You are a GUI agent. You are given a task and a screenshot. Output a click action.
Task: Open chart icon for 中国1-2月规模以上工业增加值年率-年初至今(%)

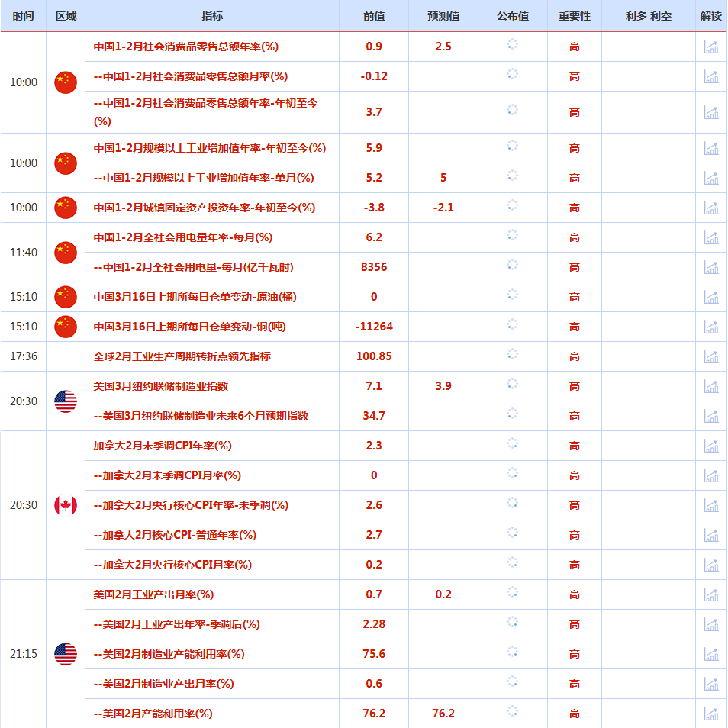pos(710,148)
